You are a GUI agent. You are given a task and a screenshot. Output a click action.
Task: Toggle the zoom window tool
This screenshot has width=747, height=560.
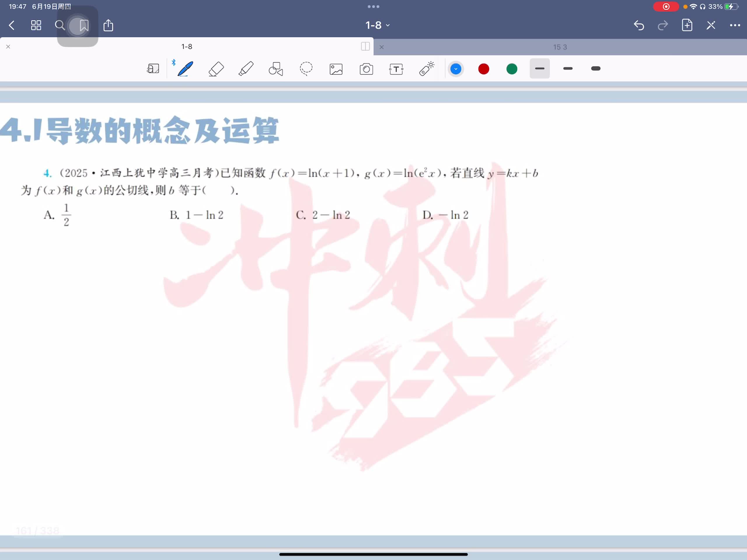[x=153, y=69]
